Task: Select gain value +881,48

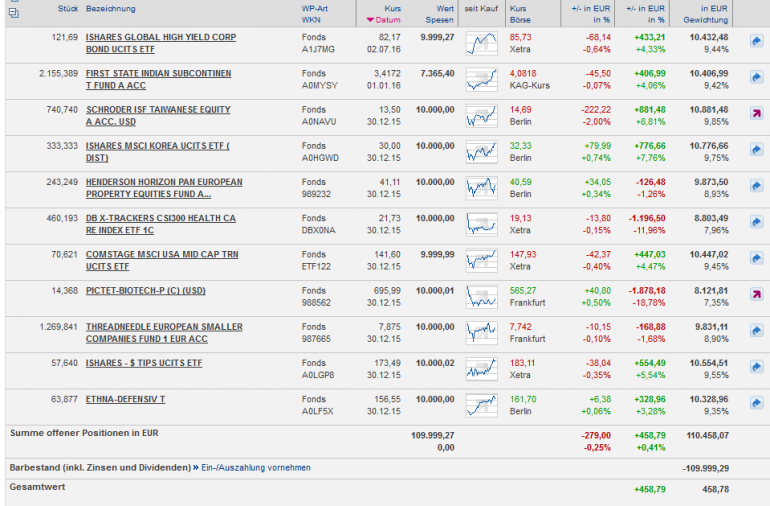Action: pos(650,110)
